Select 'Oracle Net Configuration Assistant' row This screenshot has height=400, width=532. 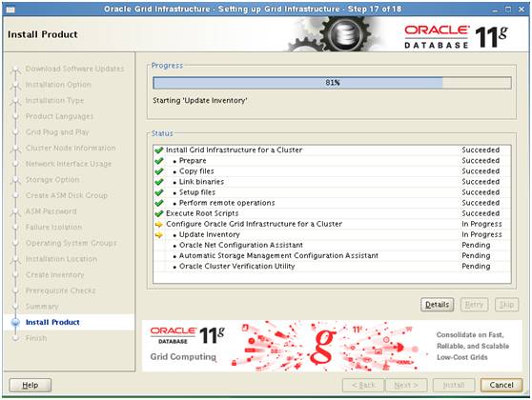(x=332, y=245)
